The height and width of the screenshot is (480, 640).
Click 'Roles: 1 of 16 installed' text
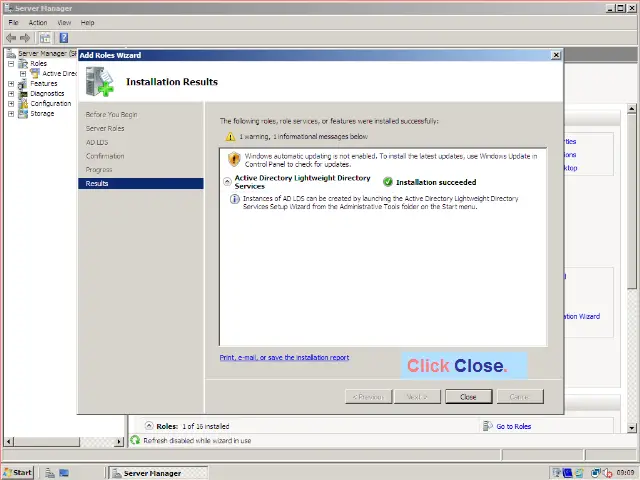click(193, 426)
